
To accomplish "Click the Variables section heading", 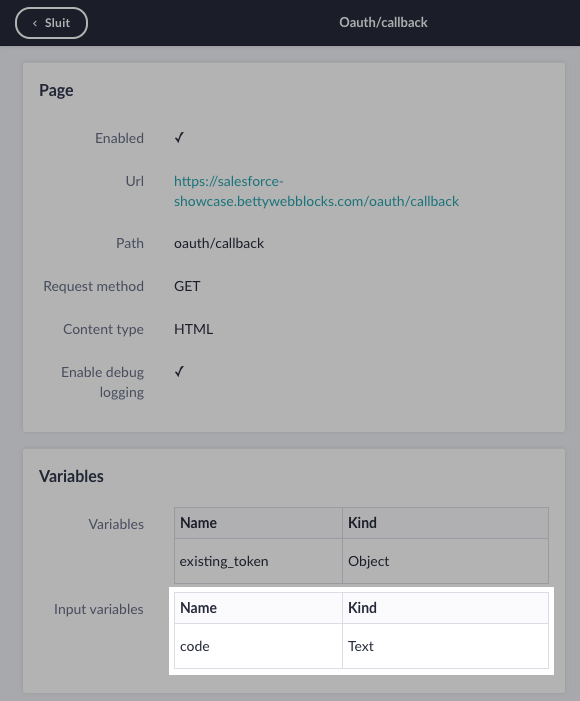I will coord(71,476).
